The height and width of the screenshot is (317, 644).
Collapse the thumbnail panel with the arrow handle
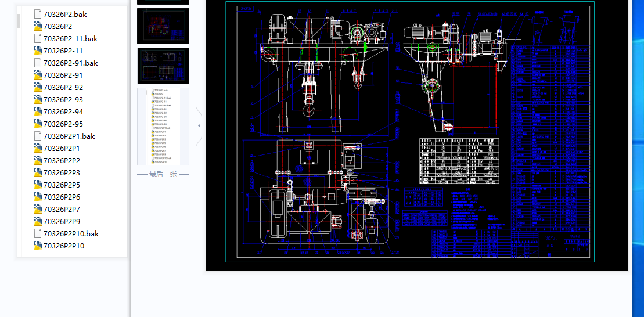pyautogui.click(x=199, y=125)
